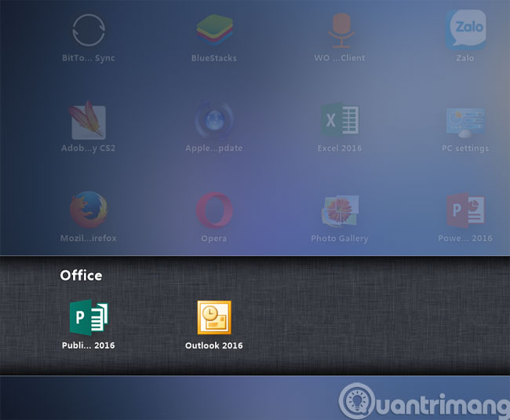Launch the BlueStacks app icon
Screen dimensions: 510x420
pyautogui.click(x=214, y=31)
